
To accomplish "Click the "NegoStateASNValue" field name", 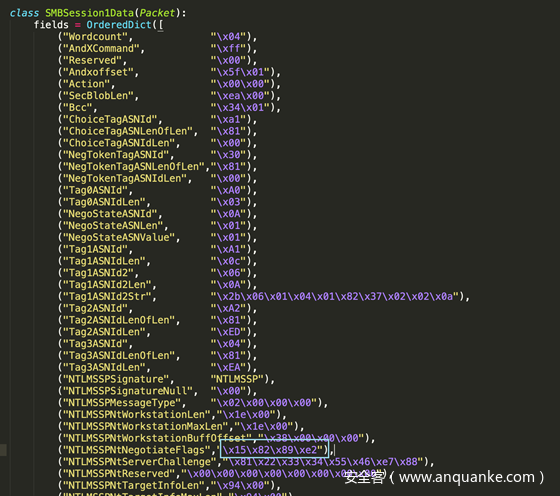I will pos(119,237).
